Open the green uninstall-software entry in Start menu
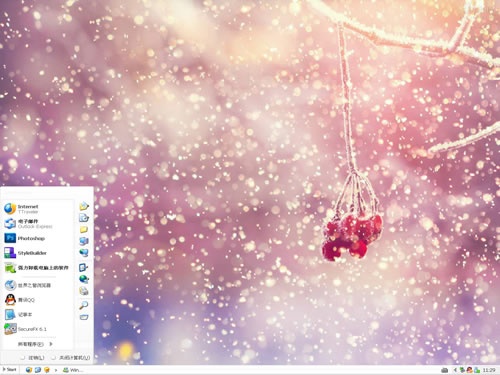Image resolution: width=500 pixels, height=375 pixels. coord(37,267)
